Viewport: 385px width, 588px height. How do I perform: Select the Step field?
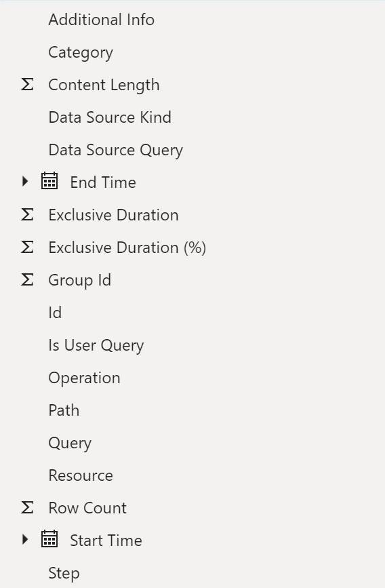point(64,573)
